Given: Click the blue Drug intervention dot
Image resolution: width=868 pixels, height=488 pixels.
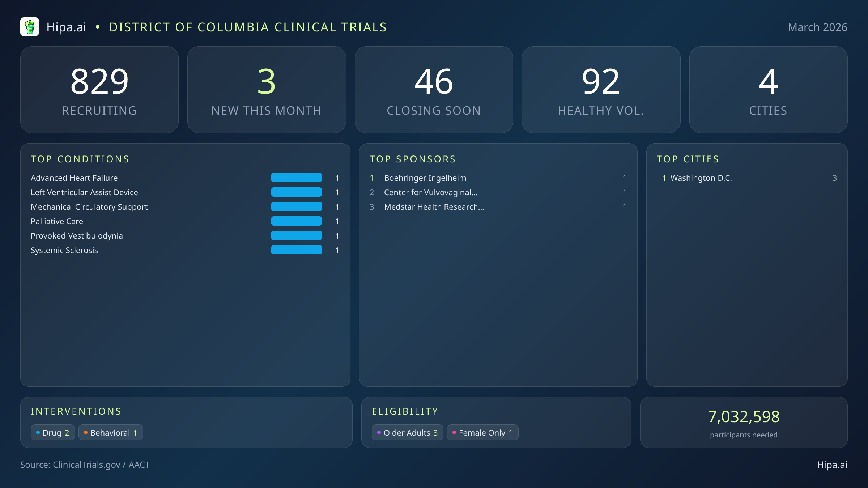Looking at the screenshot, I should coord(38,432).
